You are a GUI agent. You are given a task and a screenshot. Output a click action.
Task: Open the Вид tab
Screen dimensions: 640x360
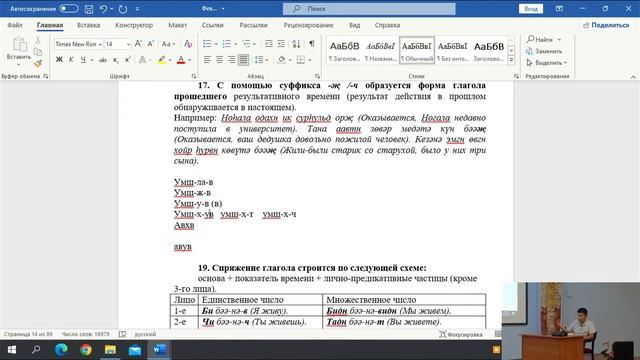click(x=355, y=25)
